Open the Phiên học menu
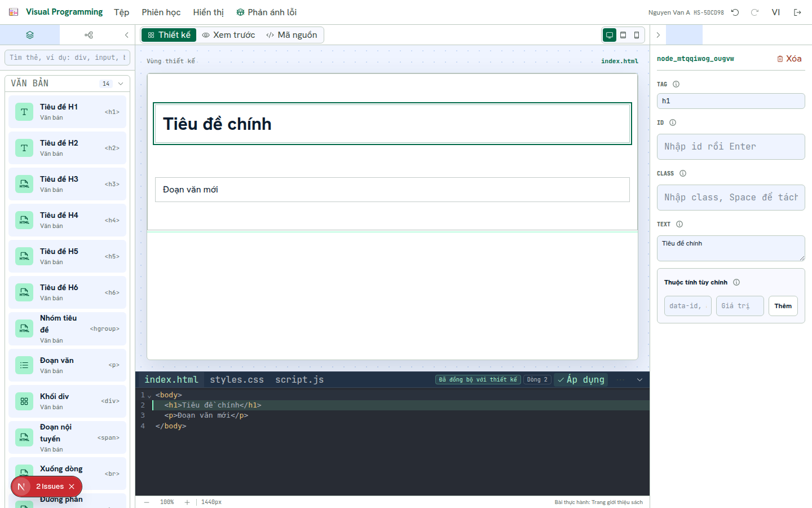Viewport: 812px width, 508px height. 161,12
